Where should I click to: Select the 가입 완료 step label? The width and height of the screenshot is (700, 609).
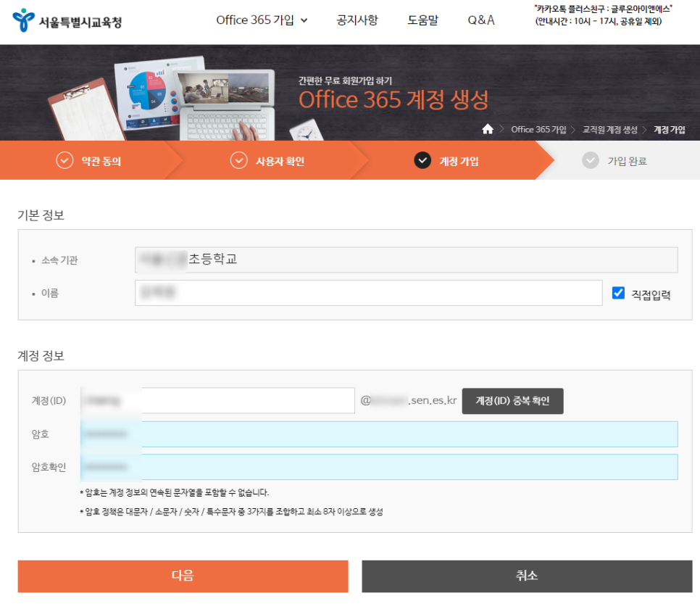[x=628, y=161]
